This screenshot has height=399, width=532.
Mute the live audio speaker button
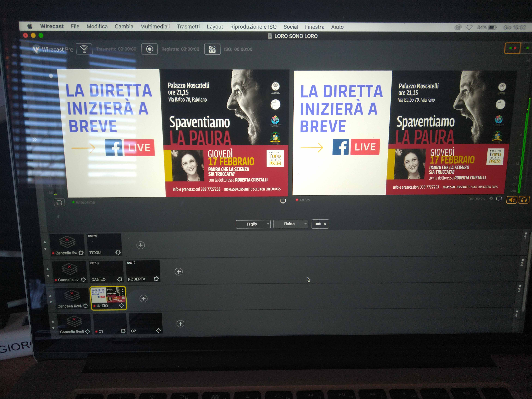coord(512,200)
